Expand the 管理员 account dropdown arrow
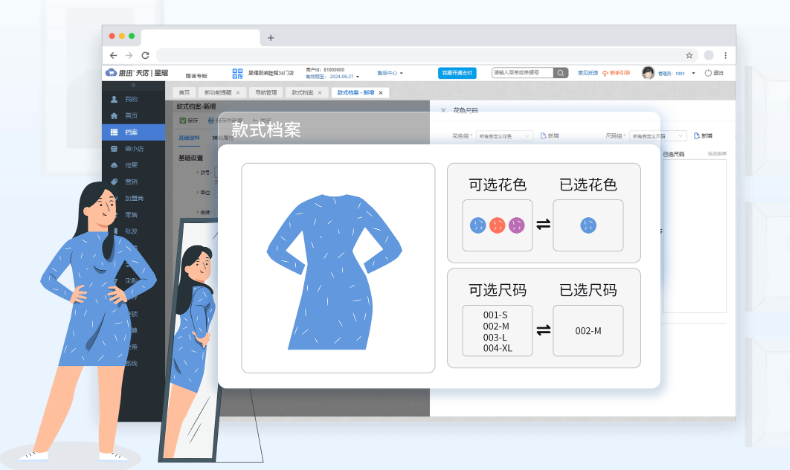The height and width of the screenshot is (470, 790). 693,73
